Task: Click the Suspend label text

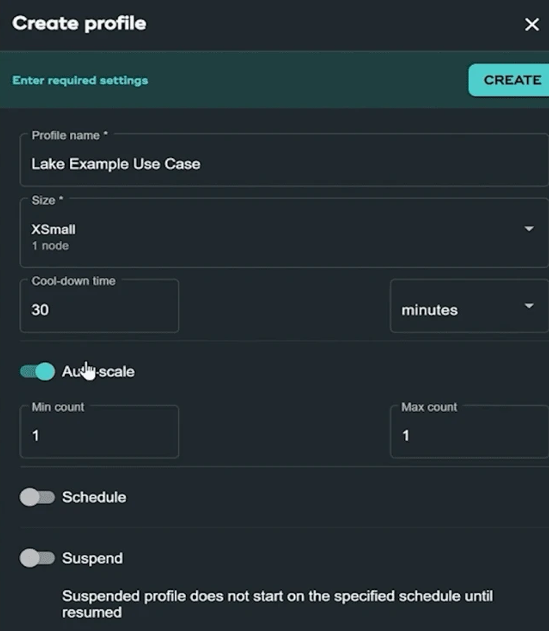Action: coord(92,558)
